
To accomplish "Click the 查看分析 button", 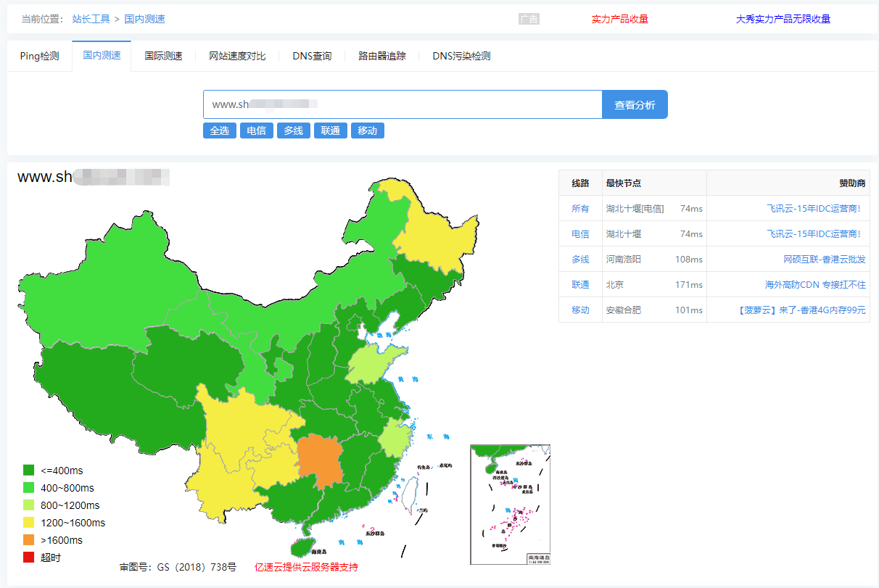I will tap(635, 104).
